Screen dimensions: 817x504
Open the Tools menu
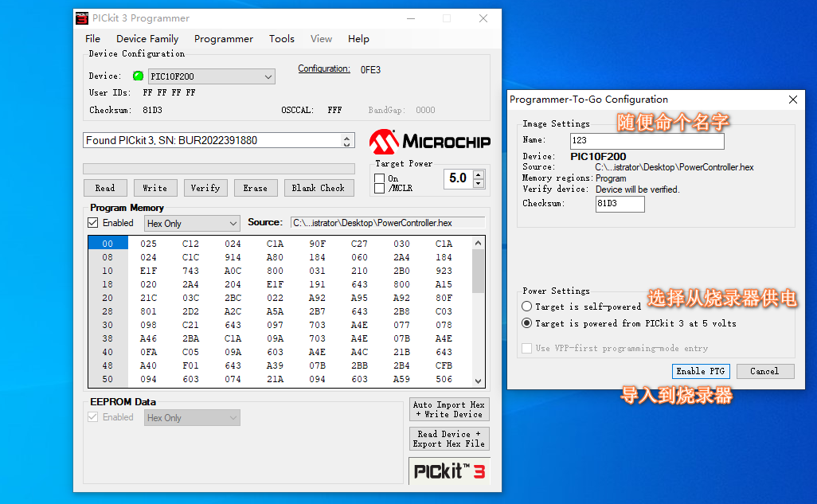coord(282,38)
